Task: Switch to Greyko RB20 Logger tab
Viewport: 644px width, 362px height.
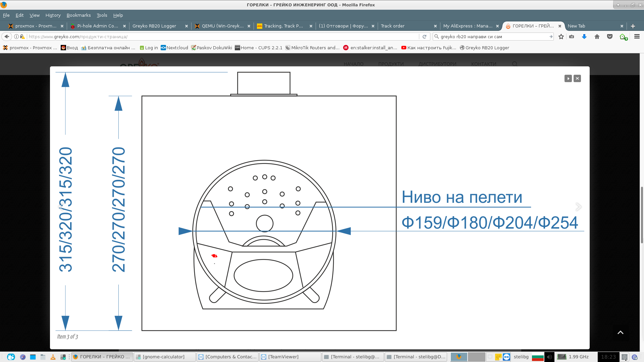Action: coord(154,26)
